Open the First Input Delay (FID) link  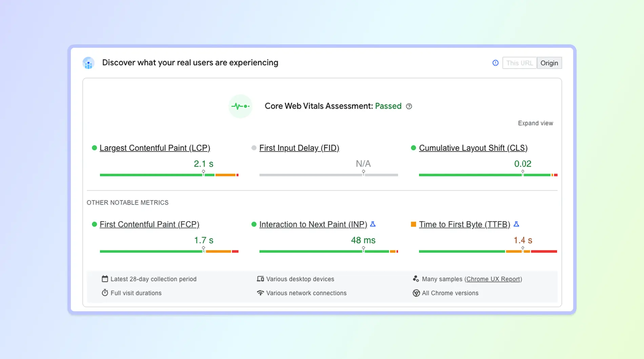click(299, 148)
